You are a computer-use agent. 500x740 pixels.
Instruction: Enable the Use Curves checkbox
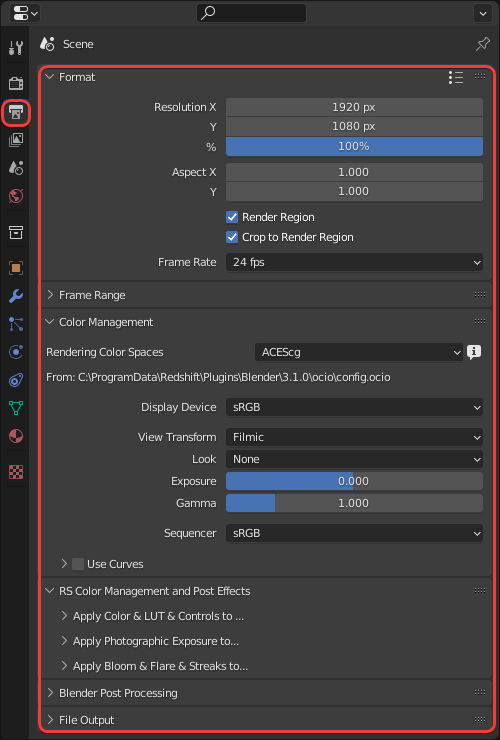pyautogui.click(x=78, y=564)
